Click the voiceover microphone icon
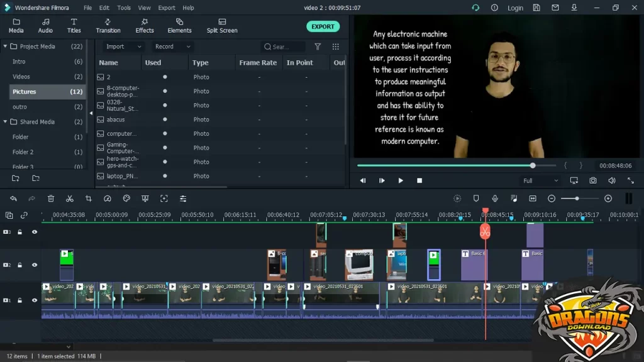This screenshot has width=644, height=362. pyautogui.click(x=495, y=199)
